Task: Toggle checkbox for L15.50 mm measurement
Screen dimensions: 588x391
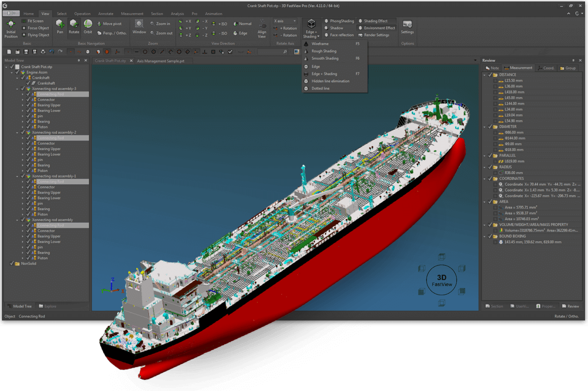Action: [495, 81]
